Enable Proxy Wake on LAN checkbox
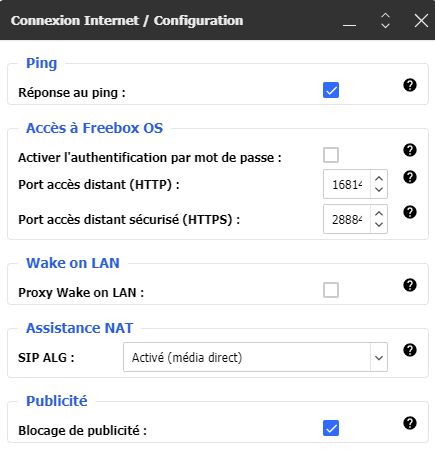The height and width of the screenshot is (461, 435). [331, 290]
